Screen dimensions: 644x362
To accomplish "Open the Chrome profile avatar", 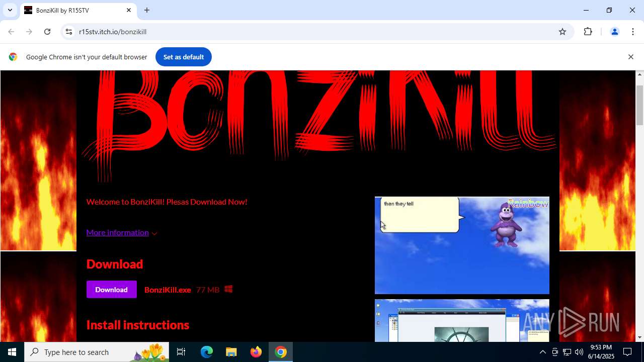I will pyautogui.click(x=614, y=32).
